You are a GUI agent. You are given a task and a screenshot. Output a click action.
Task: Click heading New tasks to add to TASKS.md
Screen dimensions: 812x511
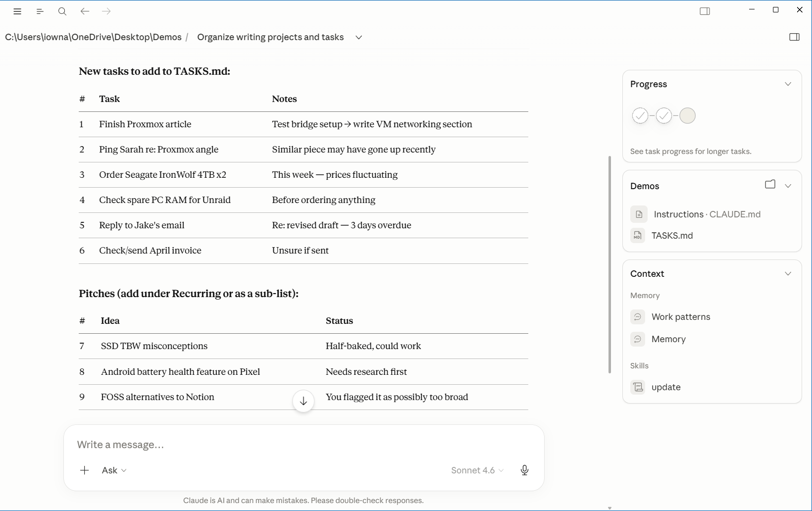(154, 71)
